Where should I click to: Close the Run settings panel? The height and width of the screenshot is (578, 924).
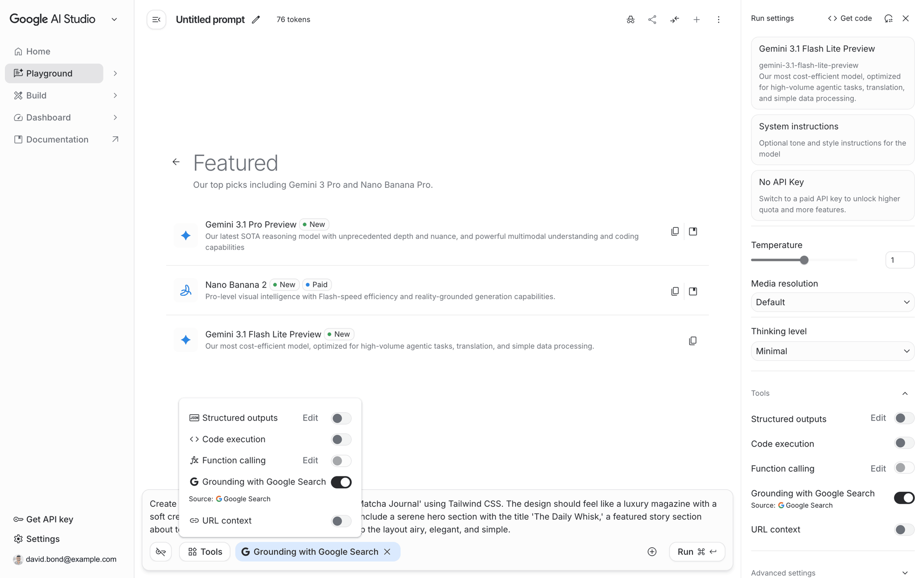(x=906, y=18)
